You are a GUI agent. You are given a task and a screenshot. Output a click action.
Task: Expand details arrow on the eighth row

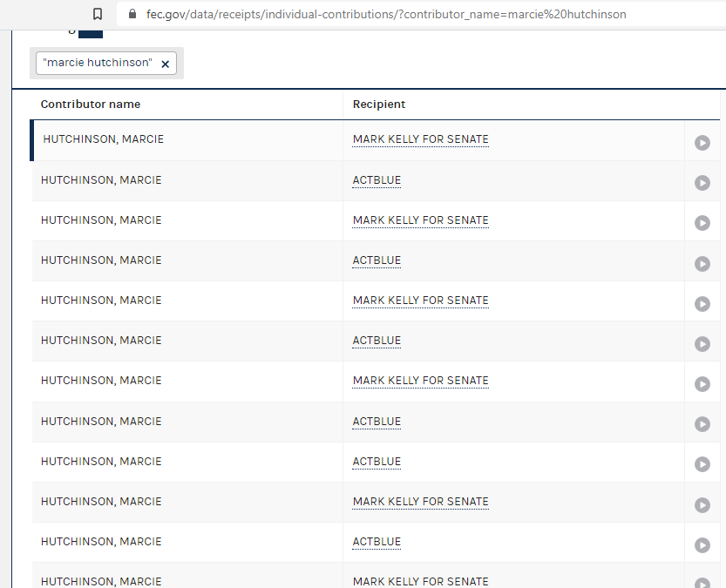tap(702, 424)
